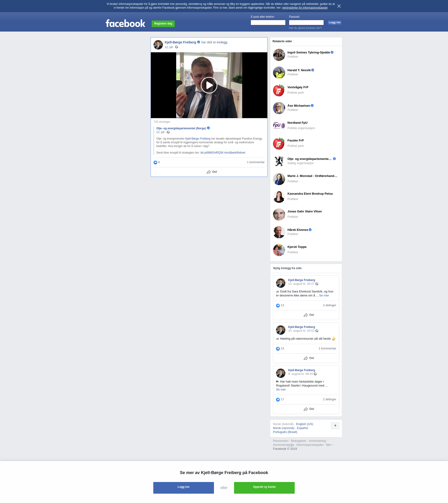Open Hårek Elvenes' avatar
This screenshot has height=503, width=448.
[x=279, y=232]
